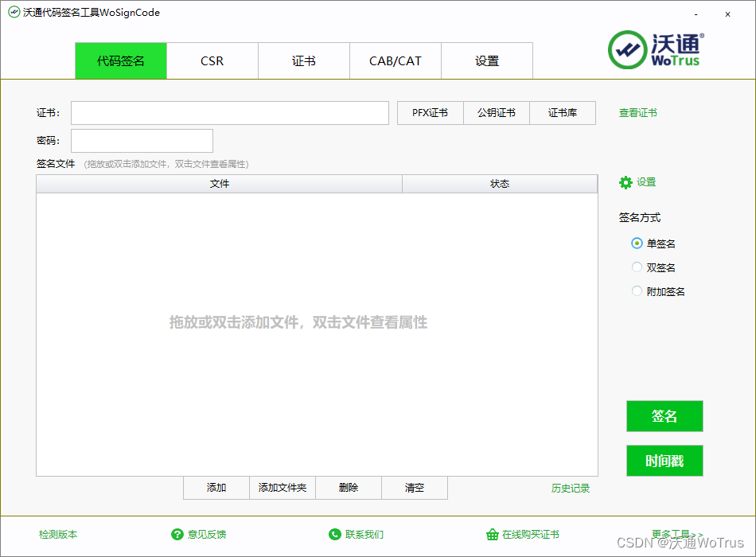
Task: Focus the 密码 input field
Action: coord(142,141)
